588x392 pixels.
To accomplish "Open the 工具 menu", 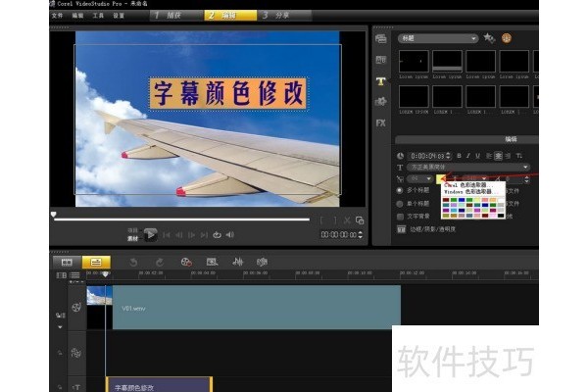I will tap(98, 16).
